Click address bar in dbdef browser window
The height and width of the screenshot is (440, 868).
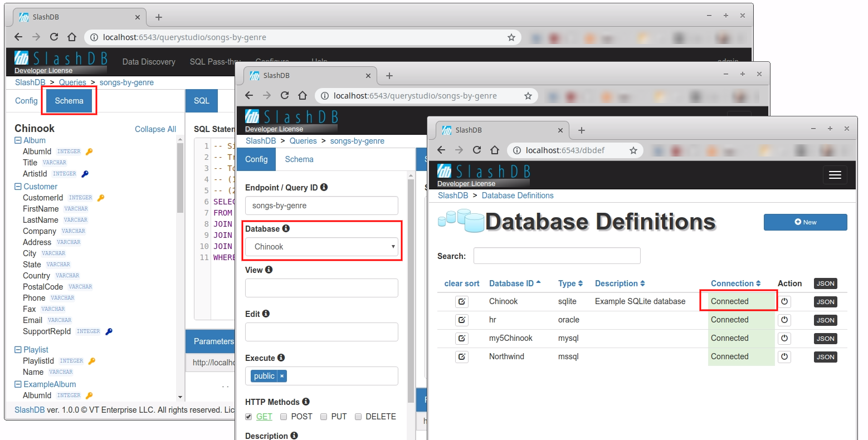[x=574, y=150]
